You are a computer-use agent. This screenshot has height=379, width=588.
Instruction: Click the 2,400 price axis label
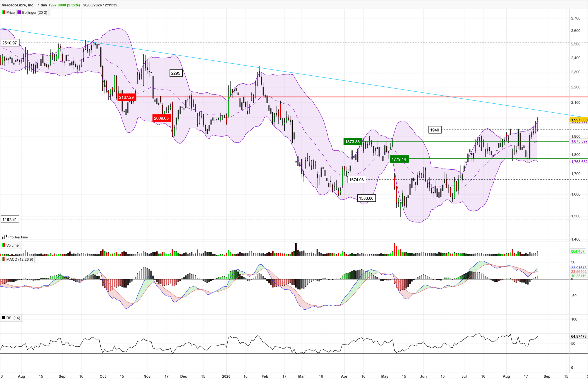point(575,58)
